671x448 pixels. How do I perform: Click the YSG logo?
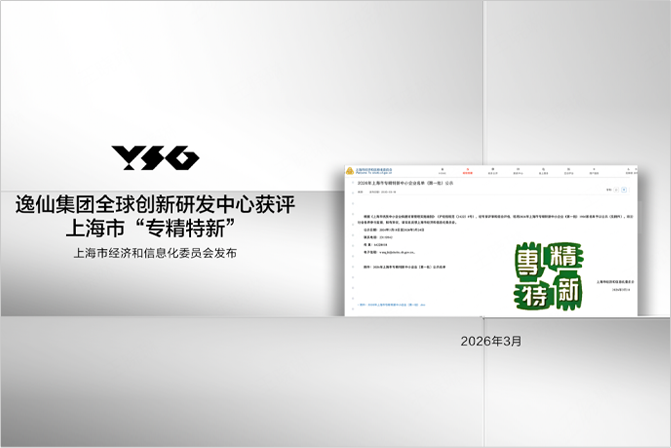[155, 157]
